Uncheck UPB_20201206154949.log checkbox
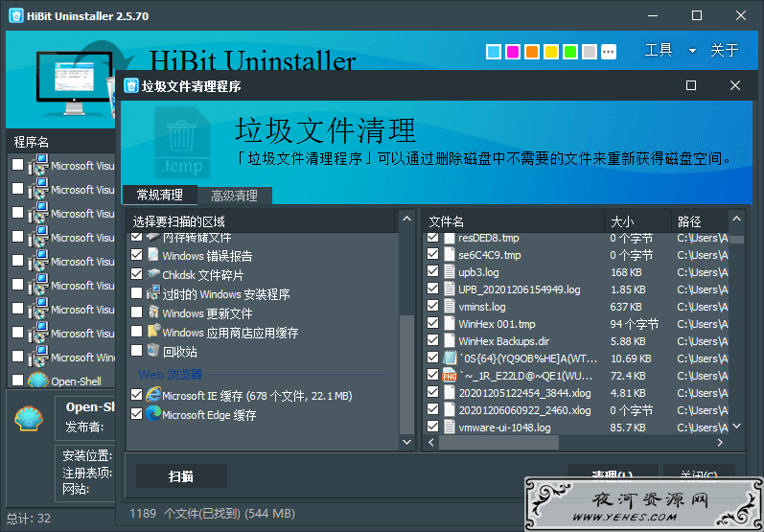This screenshot has width=764, height=532. point(432,289)
